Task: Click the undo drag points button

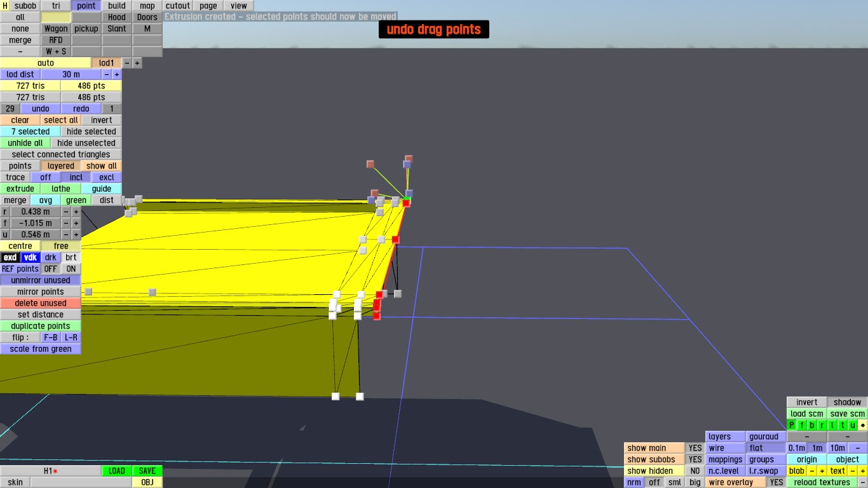Action: point(434,29)
